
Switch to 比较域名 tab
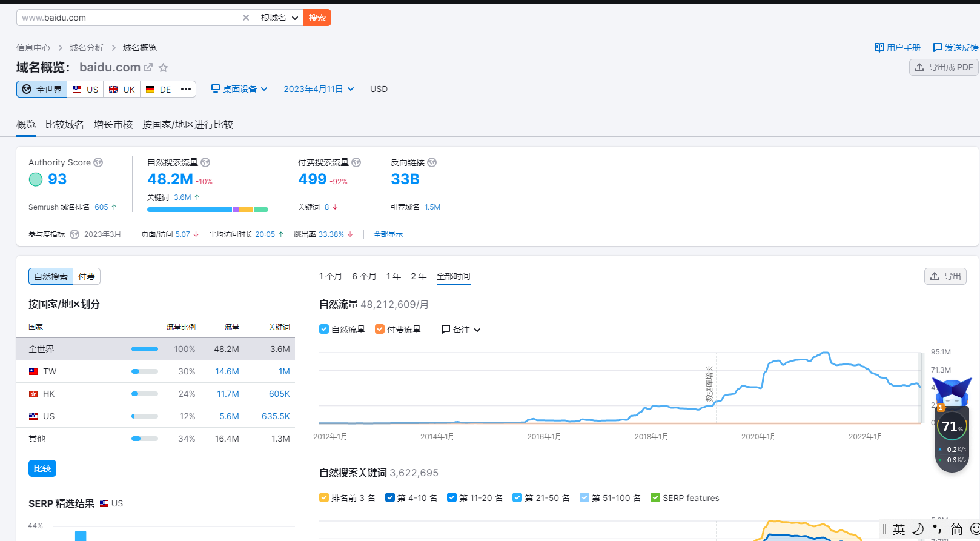point(65,125)
